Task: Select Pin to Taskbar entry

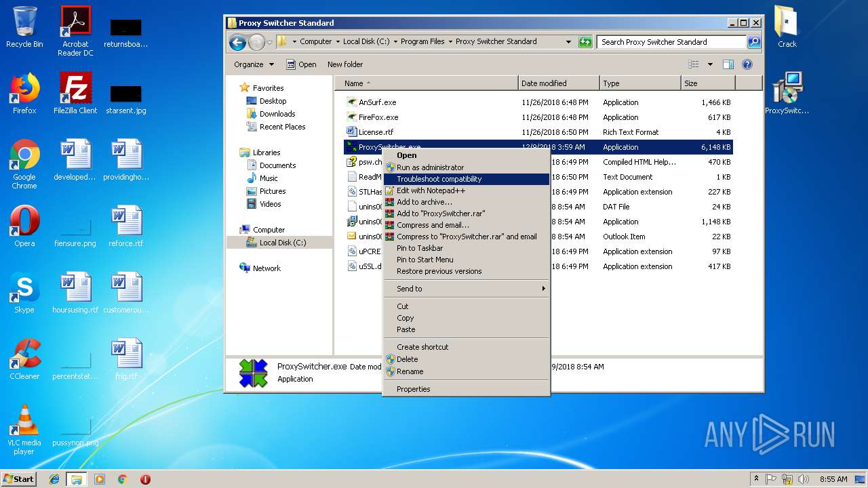Action: pyautogui.click(x=466, y=248)
